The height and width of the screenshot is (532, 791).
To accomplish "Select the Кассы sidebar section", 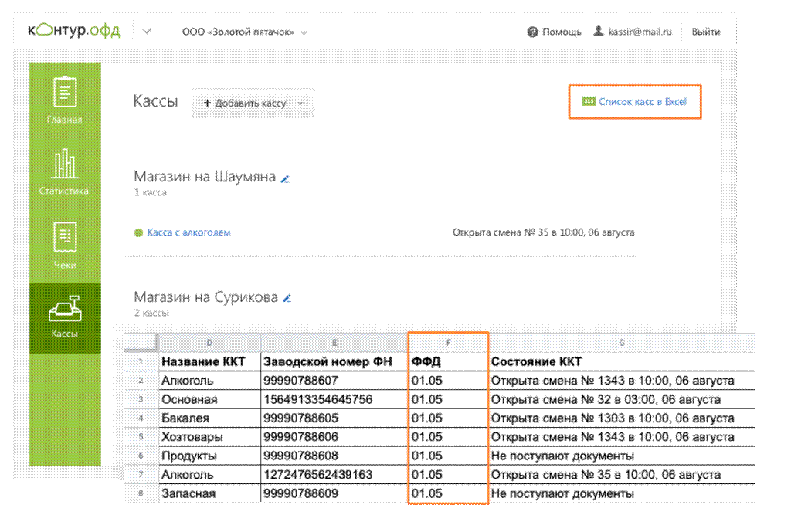I will (x=65, y=317).
